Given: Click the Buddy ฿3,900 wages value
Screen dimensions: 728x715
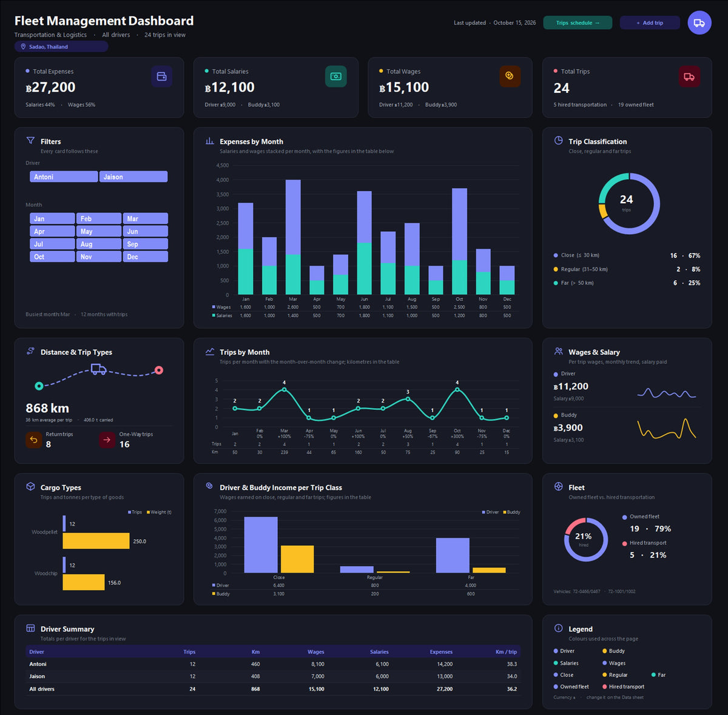Looking at the screenshot, I should coord(568,428).
